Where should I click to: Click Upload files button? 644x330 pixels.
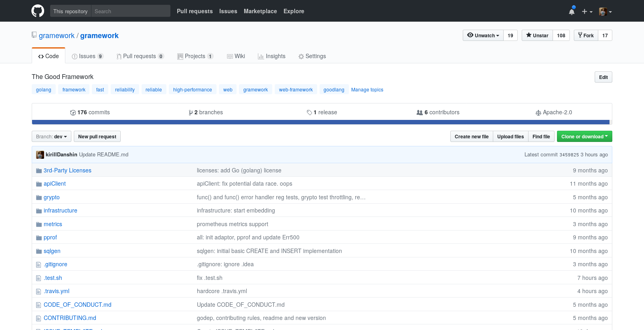(510, 136)
